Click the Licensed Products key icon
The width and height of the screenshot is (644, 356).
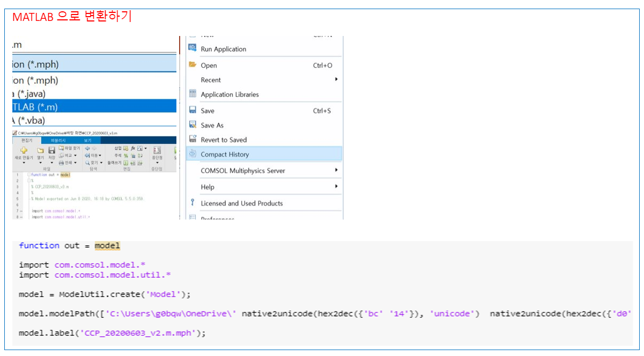(193, 202)
